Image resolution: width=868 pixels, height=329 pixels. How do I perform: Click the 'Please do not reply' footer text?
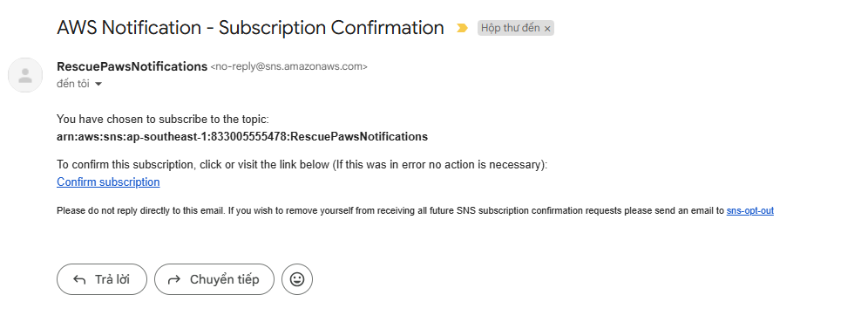(x=390, y=211)
